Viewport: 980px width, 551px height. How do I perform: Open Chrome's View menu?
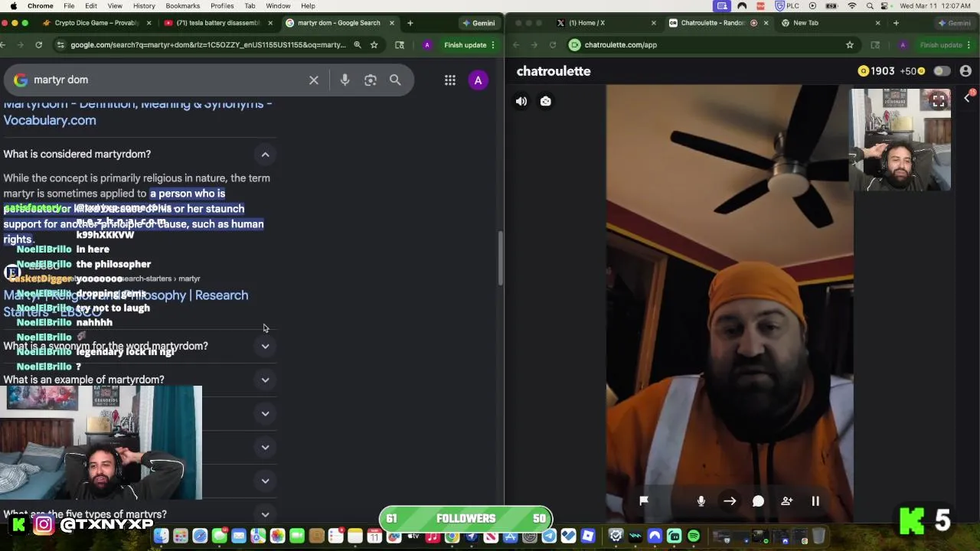pyautogui.click(x=115, y=5)
